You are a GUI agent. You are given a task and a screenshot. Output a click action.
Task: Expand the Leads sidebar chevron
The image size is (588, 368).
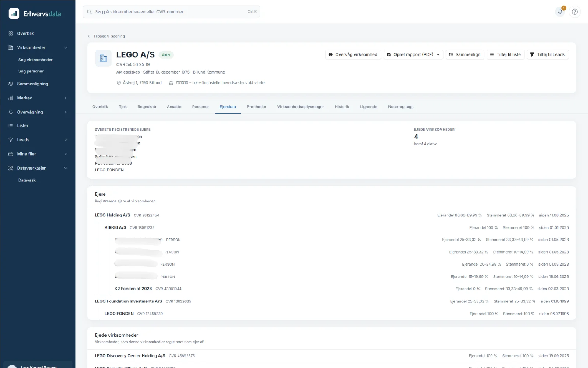[65, 140]
